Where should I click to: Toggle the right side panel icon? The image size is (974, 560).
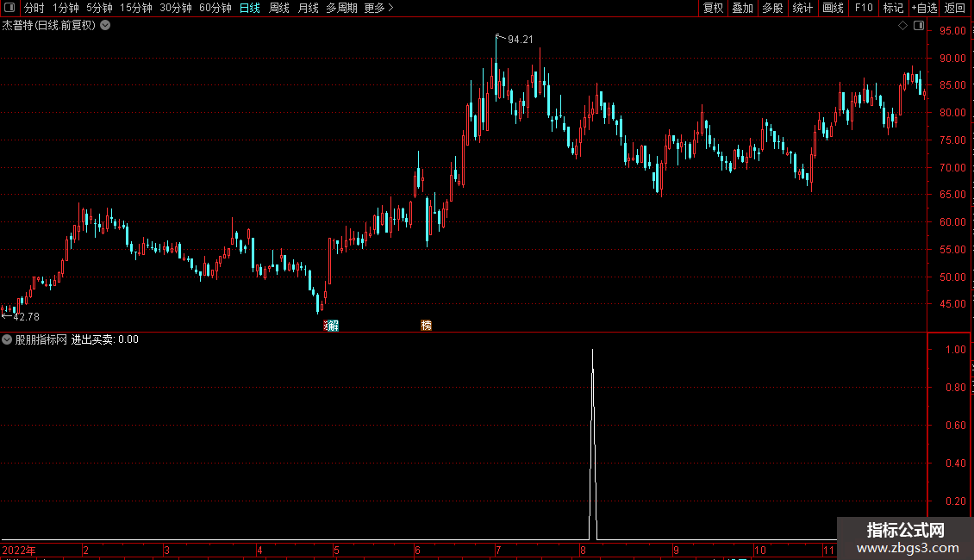919,26
